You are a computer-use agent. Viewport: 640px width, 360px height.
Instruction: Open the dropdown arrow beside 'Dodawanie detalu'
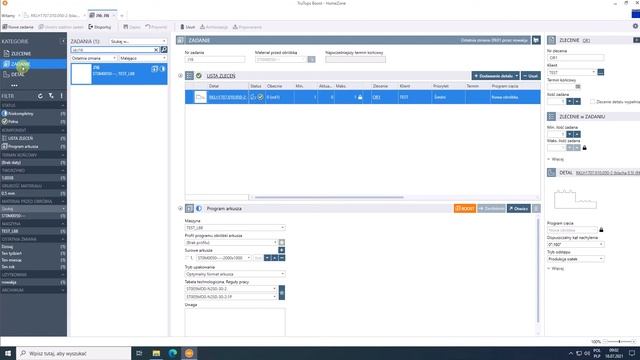(517, 76)
